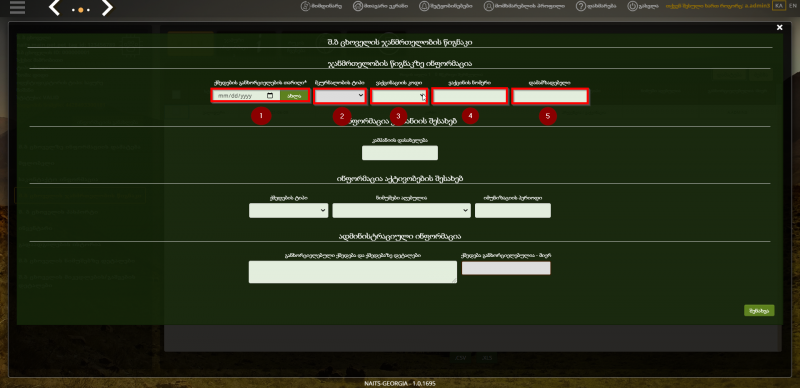Click the input field marked step 5

550,95
